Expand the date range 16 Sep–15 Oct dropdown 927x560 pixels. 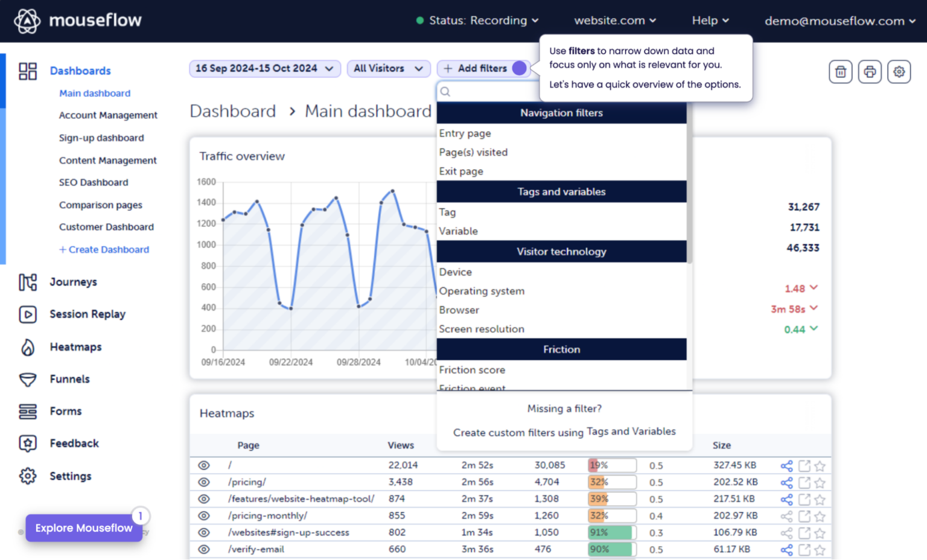pos(264,69)
